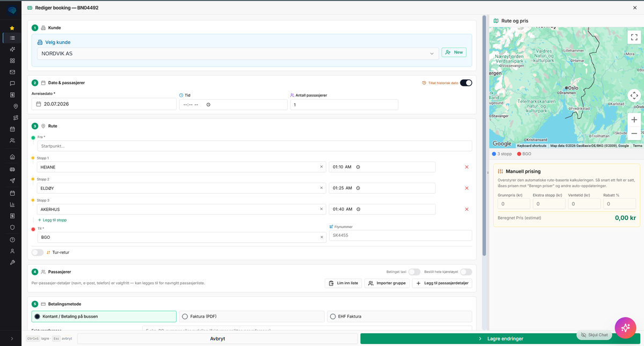The image size is (644, 346).
Task: Remove Stopp 2 with the red X
Action: point(466,188)
